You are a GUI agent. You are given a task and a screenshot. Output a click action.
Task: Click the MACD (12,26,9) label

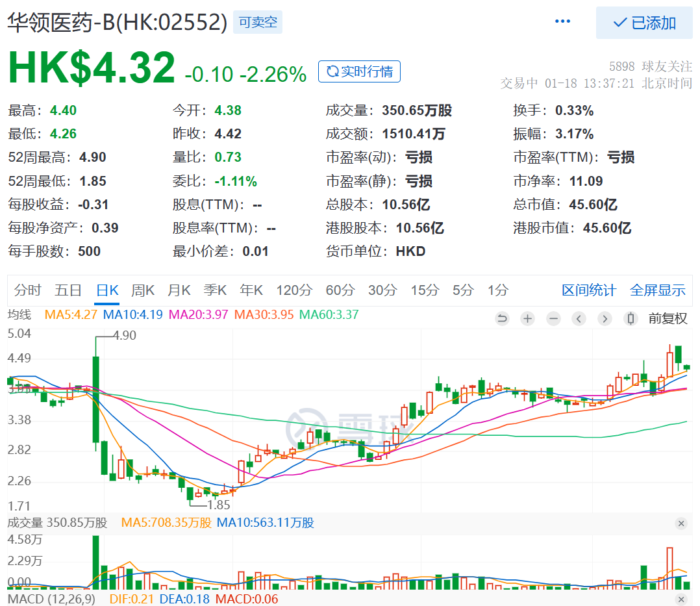tap(51, 599)
